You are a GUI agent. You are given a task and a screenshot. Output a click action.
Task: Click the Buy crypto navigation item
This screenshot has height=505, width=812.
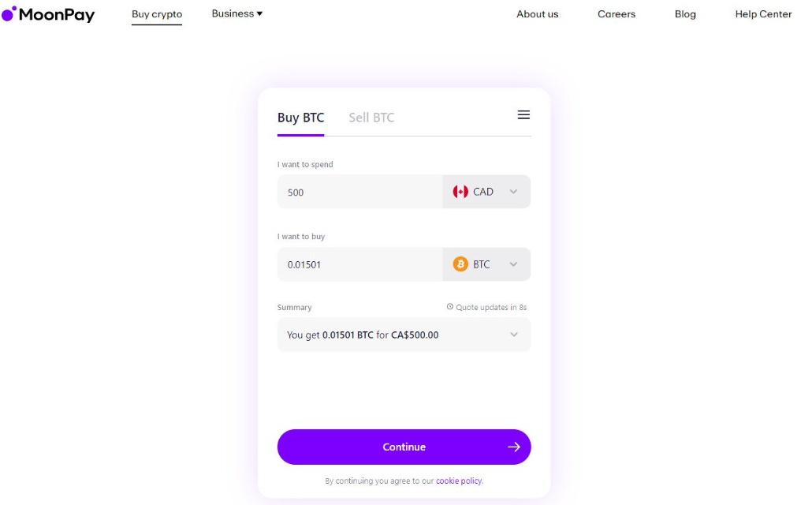(156, 13)
